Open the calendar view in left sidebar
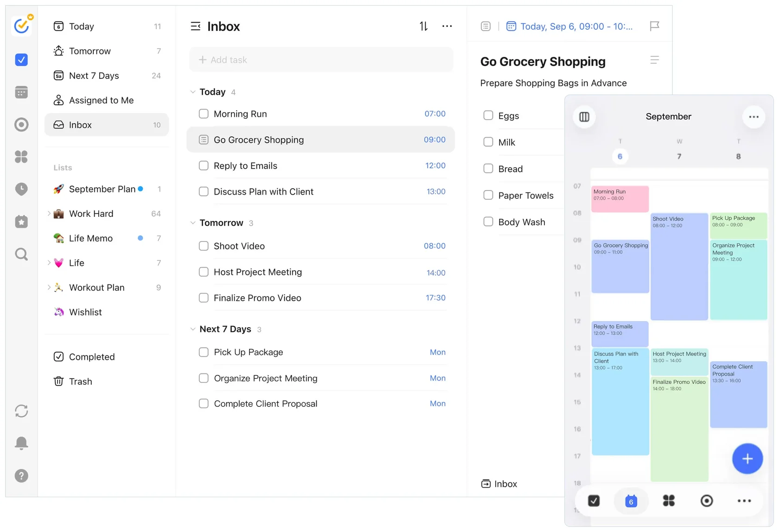Screen dimensions: 779x532 [x=21, y=92]
